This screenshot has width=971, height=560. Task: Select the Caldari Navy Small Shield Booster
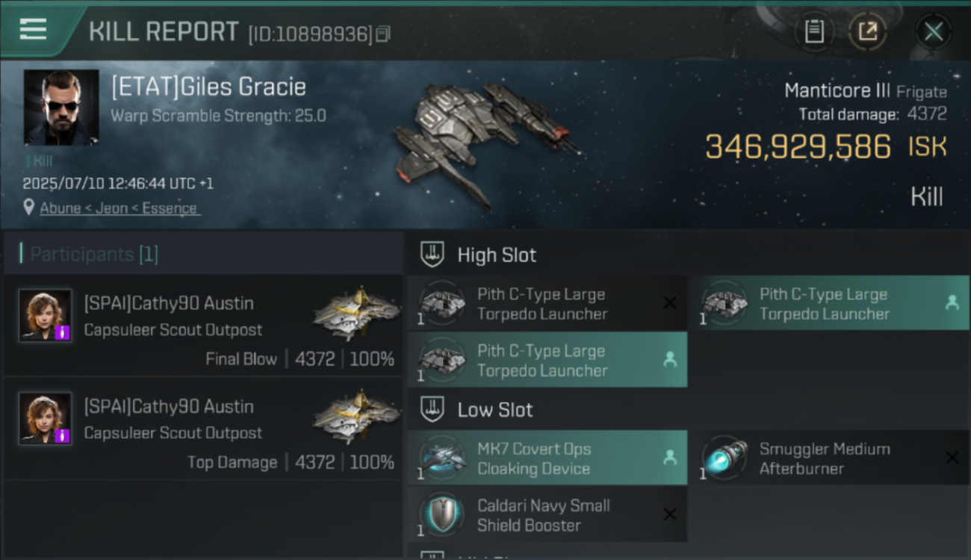coord(547,515)
